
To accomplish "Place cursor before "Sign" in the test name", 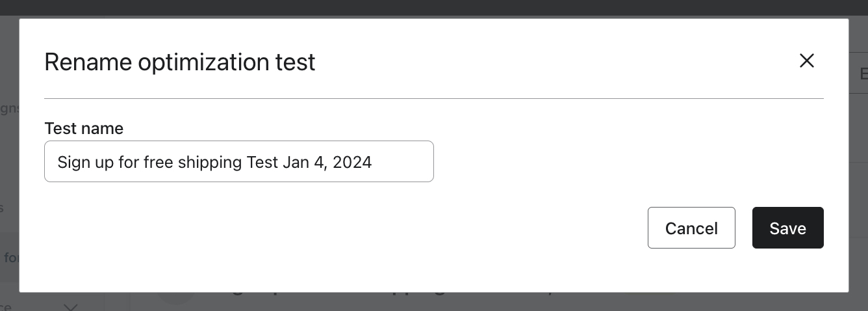I will 58,162.
